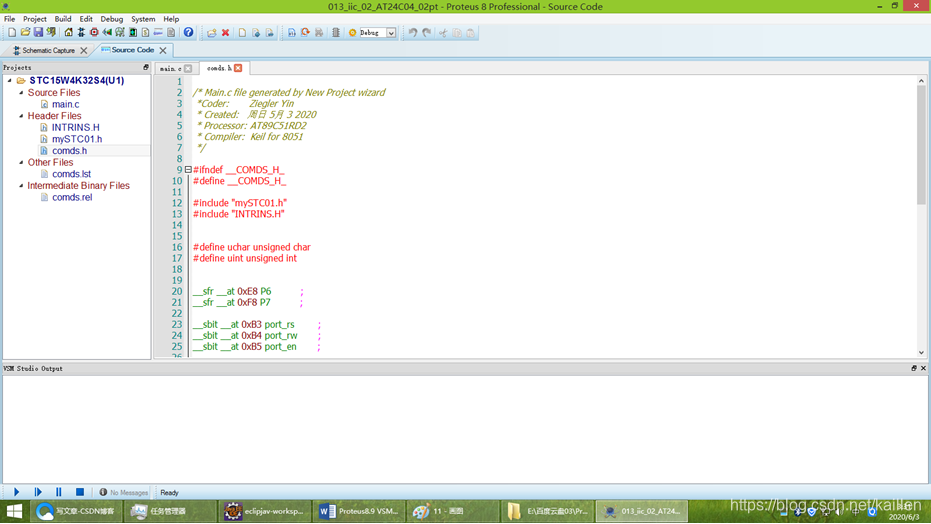Click the 3D Visualizer toolbar icon

click(x=107, y=33)
